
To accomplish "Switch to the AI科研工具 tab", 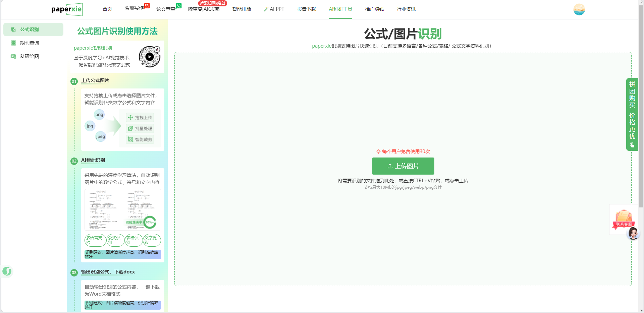I will (x=340, y=9).
